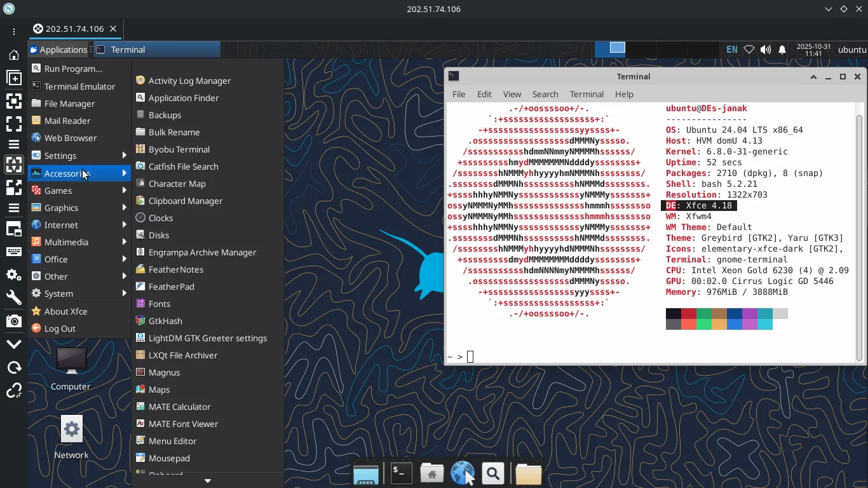Click the notification bell in panel
This screenshot has width=868, height=488.
coord(782,50)
